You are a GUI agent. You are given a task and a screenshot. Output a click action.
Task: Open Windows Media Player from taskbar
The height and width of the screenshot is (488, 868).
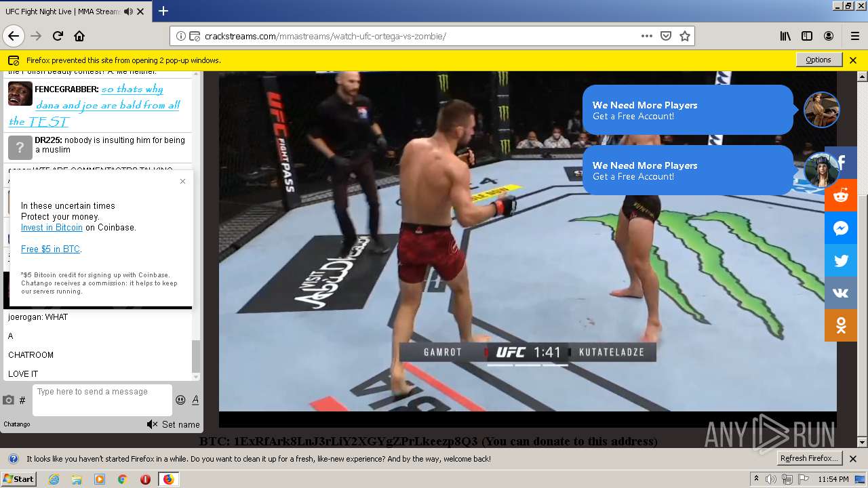click(x=100, y=479)
